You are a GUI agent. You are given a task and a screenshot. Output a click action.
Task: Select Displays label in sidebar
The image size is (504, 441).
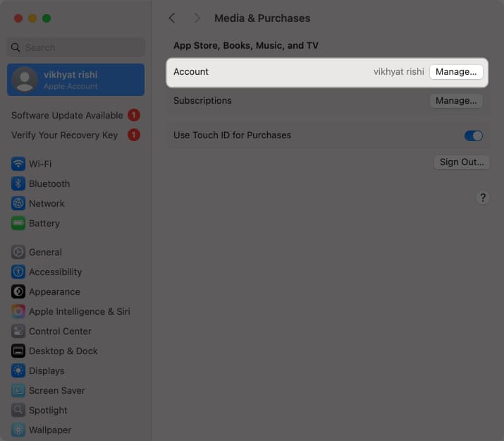(47, 371)
